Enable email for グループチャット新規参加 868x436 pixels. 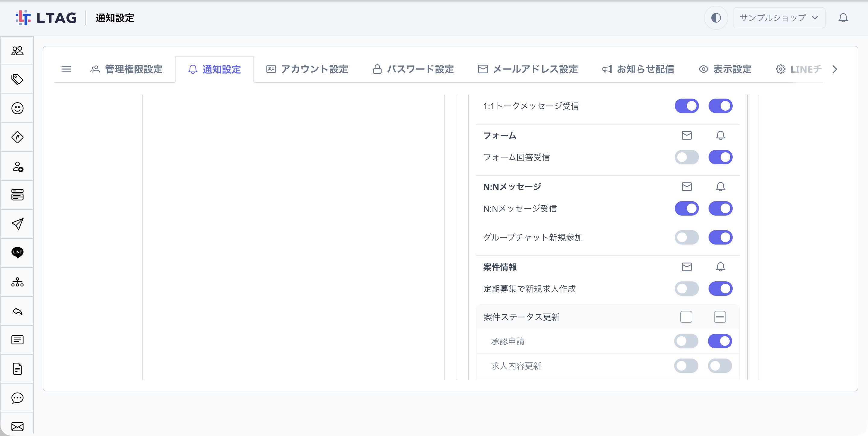[687, 237]
